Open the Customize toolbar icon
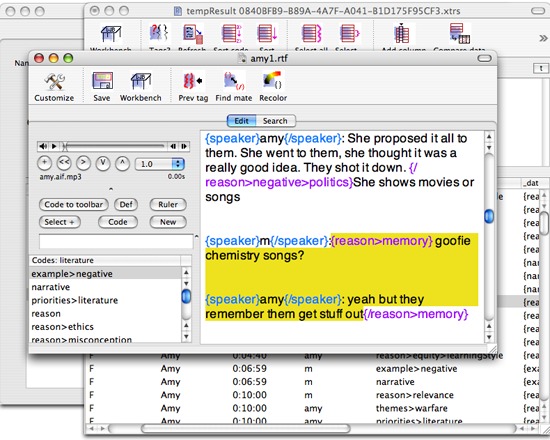550x440 pixels. pos(54,81)
